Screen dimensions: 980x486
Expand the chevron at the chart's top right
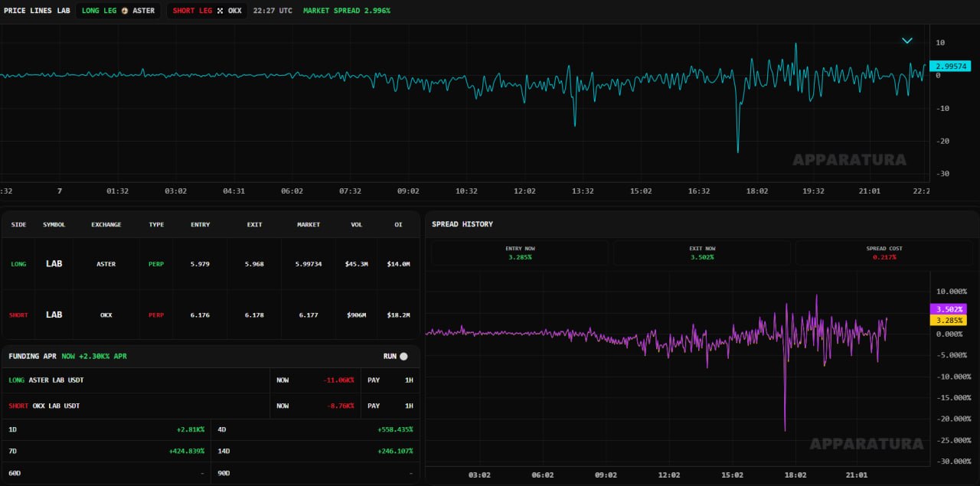click(x=907, y=41)
